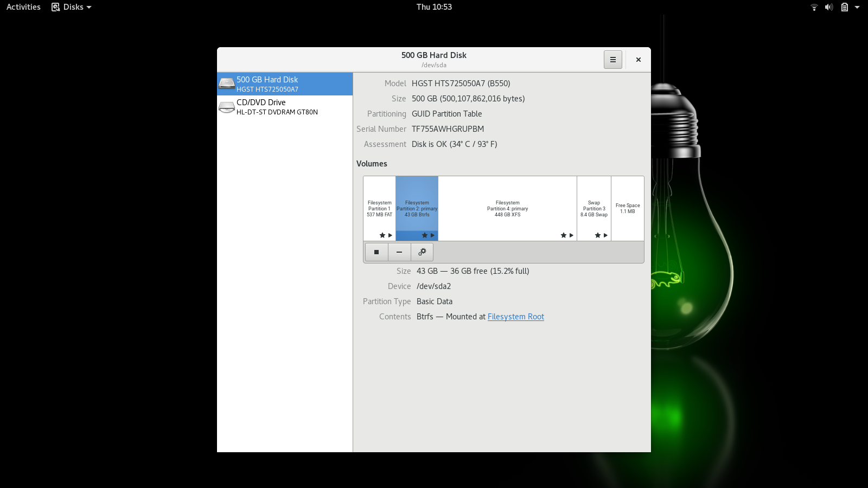The width and height of the screenshot is (868, 488).
Task: Select the 1.1 MB Free Space block
Action: (x=628, y=208)
